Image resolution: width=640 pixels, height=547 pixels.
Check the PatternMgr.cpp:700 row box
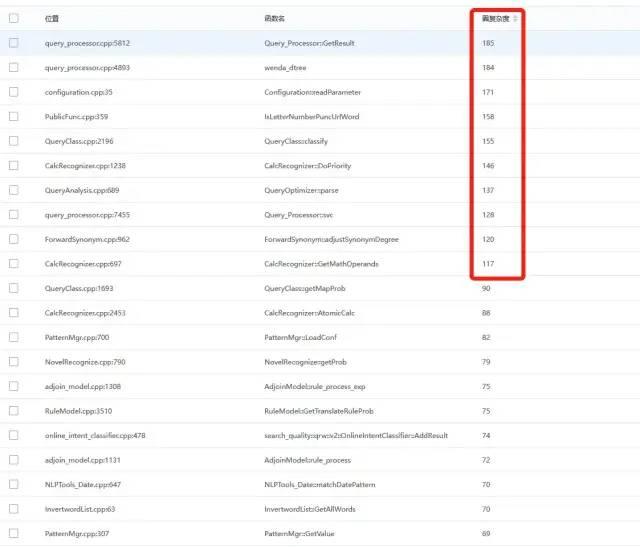click(13, 337)
